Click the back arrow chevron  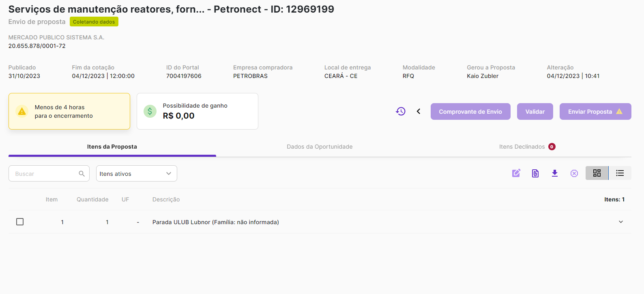[x=419, y=111]
